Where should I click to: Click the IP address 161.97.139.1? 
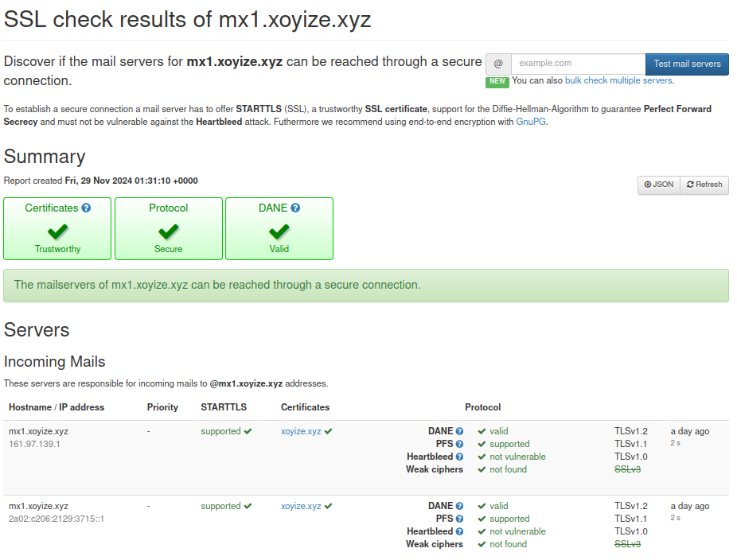click(x=34, y=444)
